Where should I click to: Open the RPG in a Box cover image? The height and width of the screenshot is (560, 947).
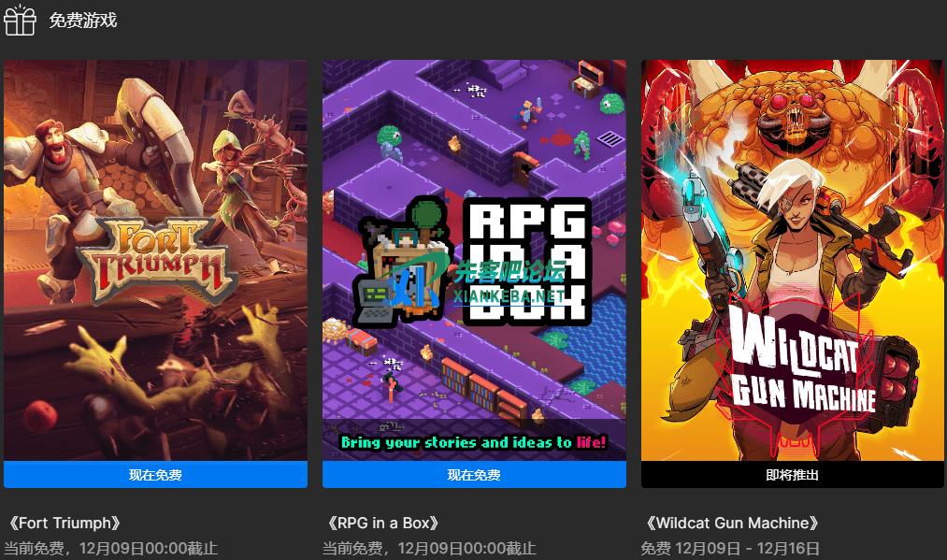(x=474, y=260)
